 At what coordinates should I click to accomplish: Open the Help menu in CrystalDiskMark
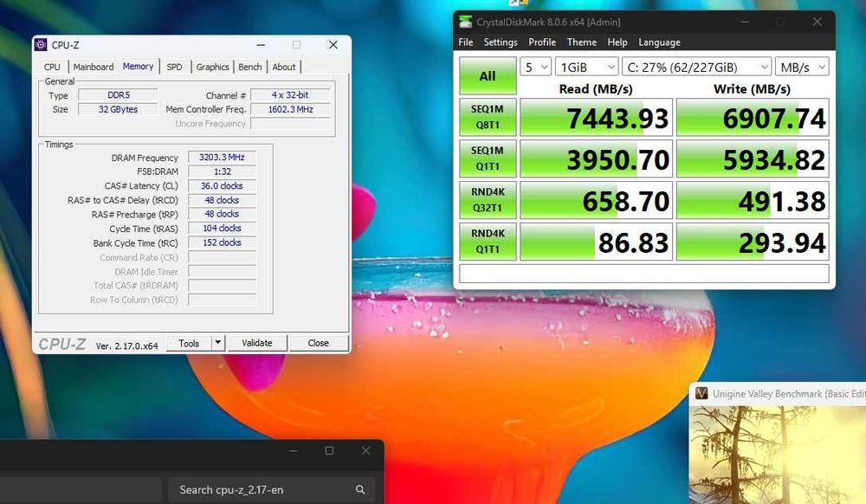(617, 42)
